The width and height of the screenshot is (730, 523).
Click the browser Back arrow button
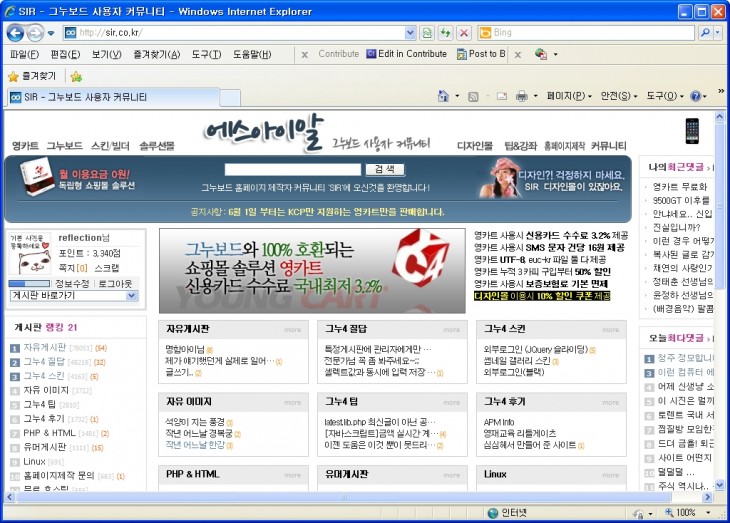click(x=17, y=33)
